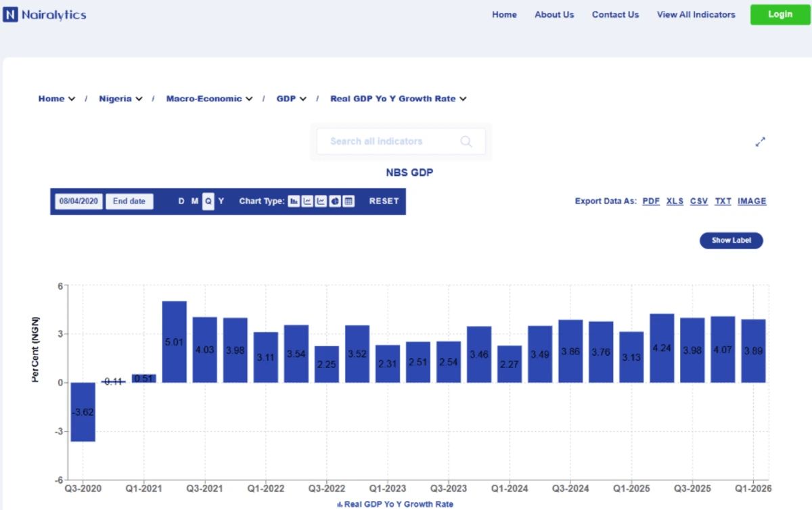The width and height of the screenshot is (812, 510).
Task: Select the line chart icon beside the bar chart icon
Action: coord(307,201)
